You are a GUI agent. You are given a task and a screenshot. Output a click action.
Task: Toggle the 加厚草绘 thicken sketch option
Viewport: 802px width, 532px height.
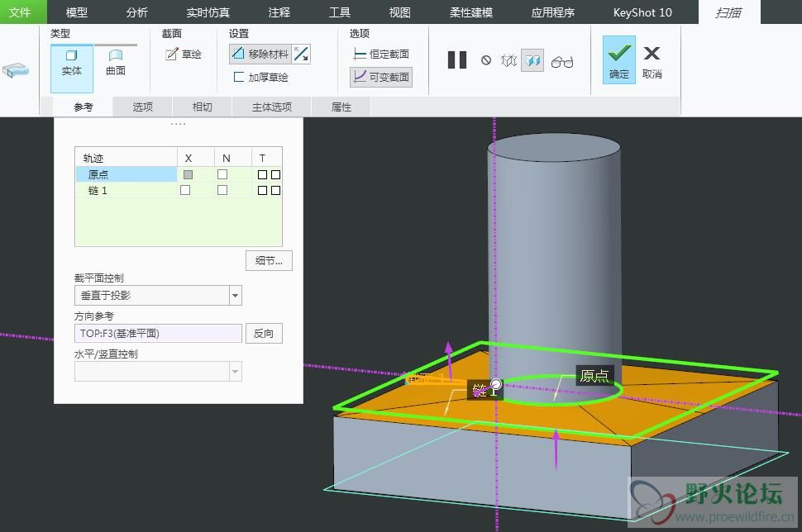click(x=260, y=77)
